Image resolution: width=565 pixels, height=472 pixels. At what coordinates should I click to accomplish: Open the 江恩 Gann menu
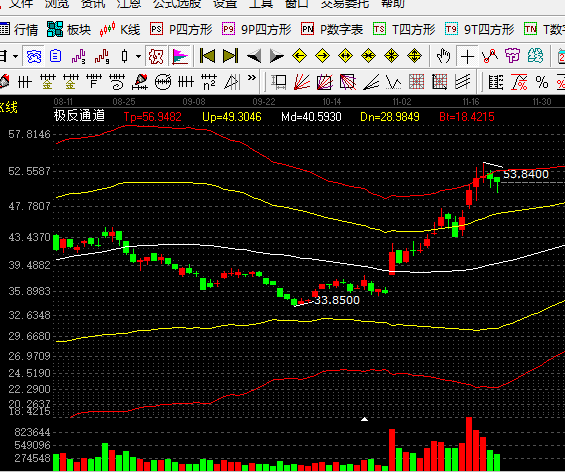click(x=129, y=4)
